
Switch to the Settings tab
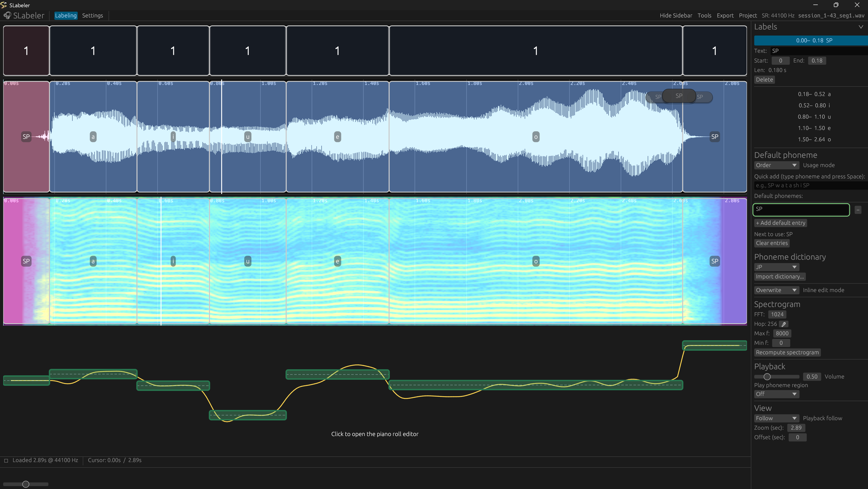coord(92,16)
